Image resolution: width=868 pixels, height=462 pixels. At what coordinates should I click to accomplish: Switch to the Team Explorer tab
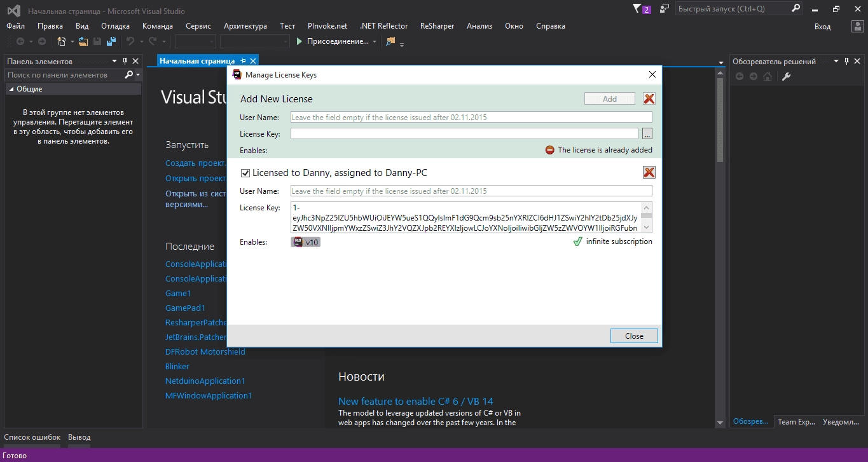[796, 421]
